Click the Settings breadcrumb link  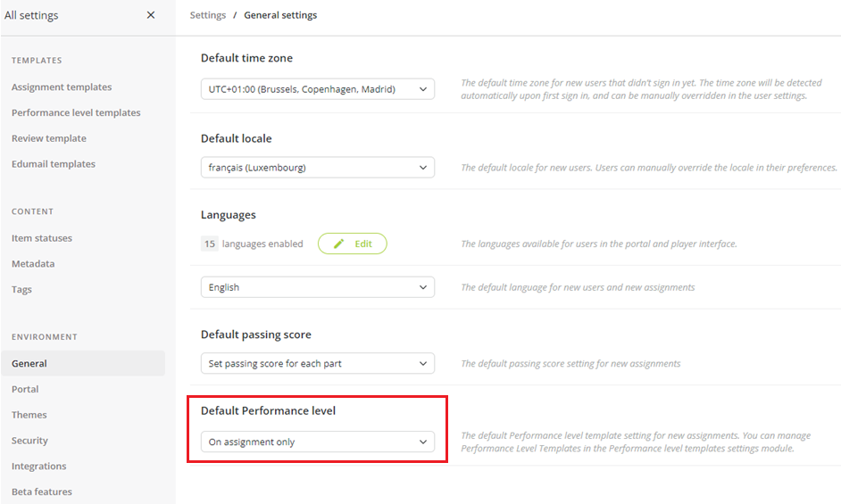(207, 15)
